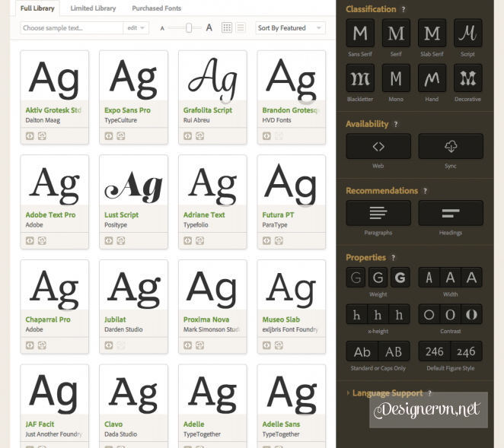Switch to the Full Library tab

(x=37, y=8)
